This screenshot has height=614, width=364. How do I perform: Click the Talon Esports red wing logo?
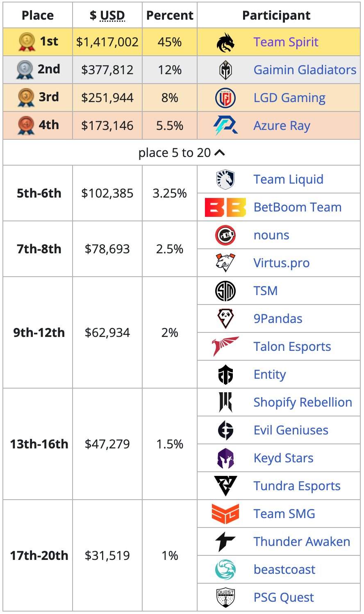click(x=225, y=347)
